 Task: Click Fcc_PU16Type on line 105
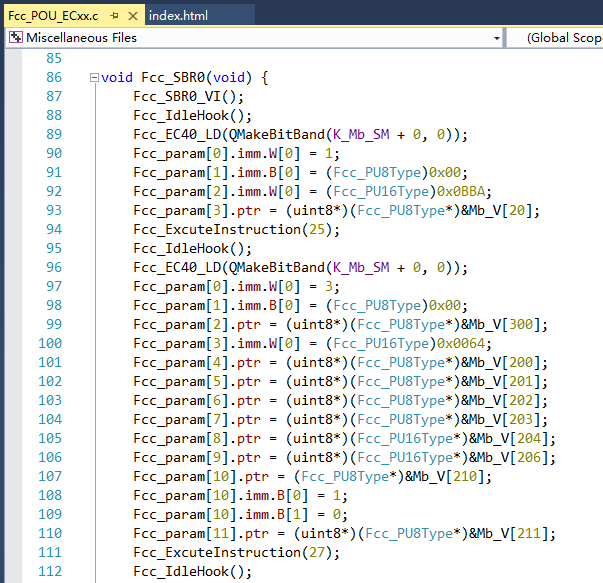click(405, 438)
